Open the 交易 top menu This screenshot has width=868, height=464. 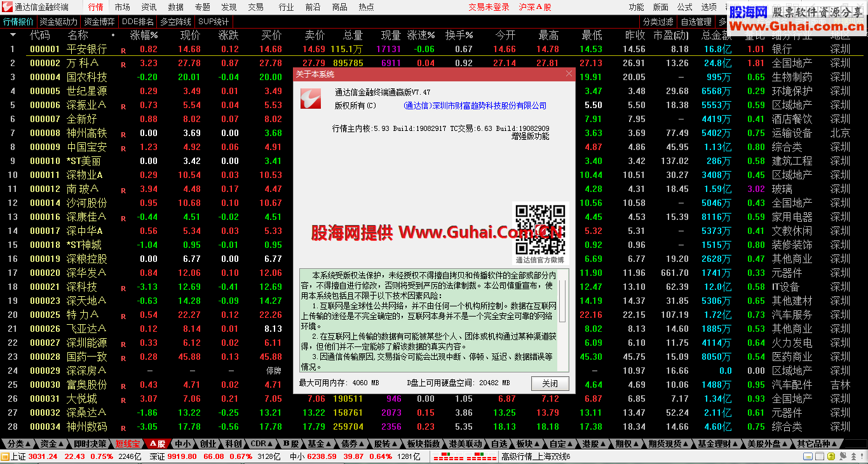[x=255, y=7]
